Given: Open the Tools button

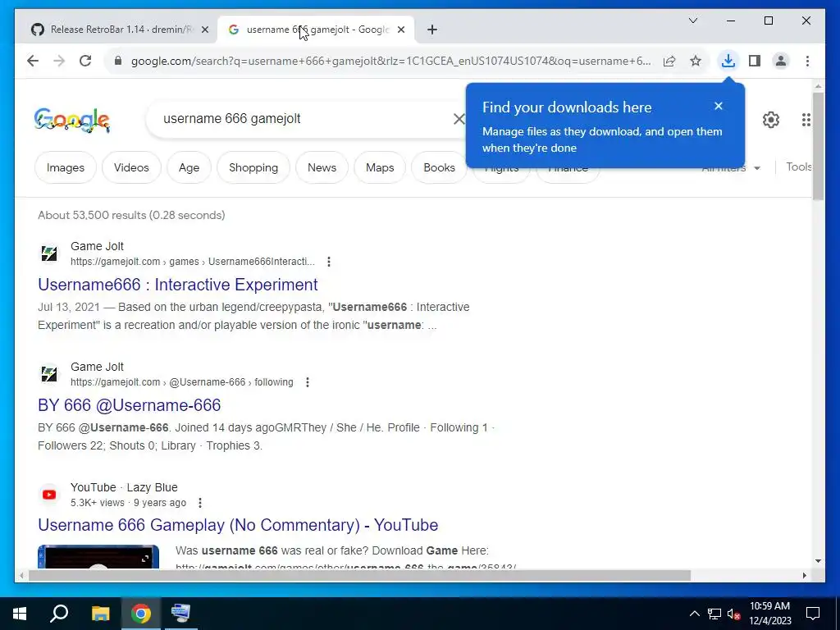Looking at the screenshot, I should coord(799,167).
